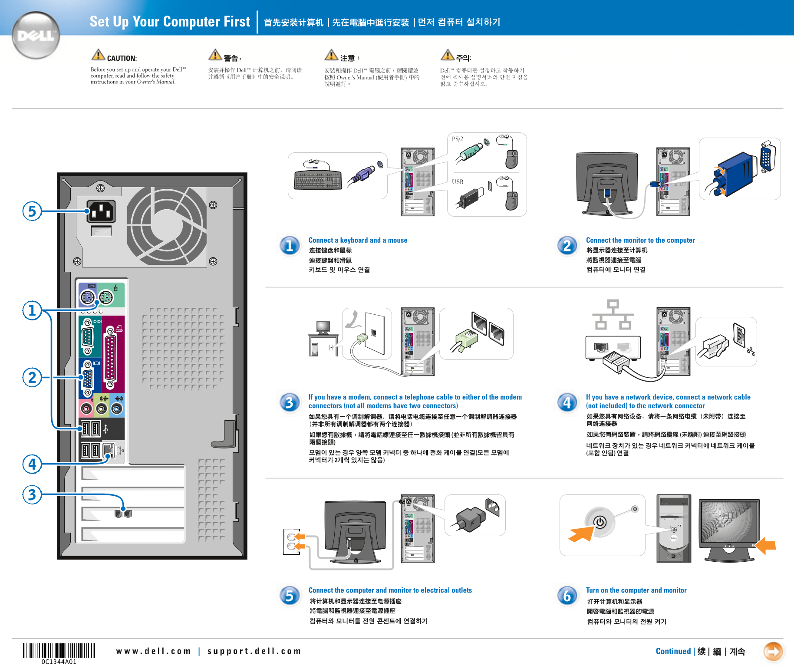Click the 'Continued' text in footer
The image size is (794, 672).
tap(673, 651)
